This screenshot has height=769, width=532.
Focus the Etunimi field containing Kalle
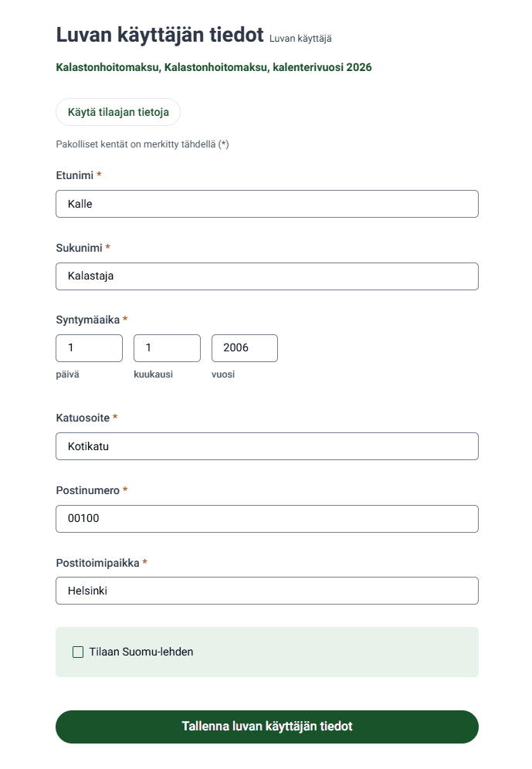pyautogui.click(x=267, y=204)
